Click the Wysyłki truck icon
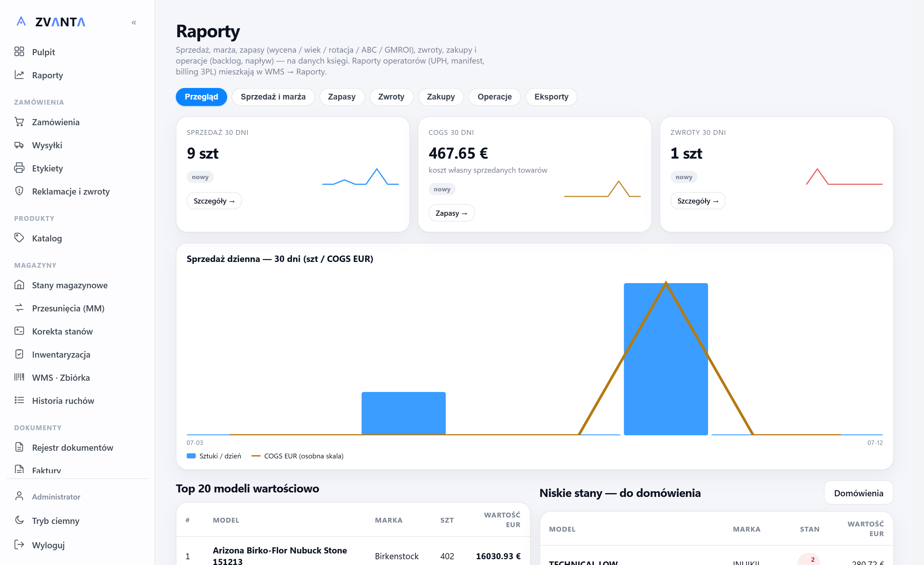Viewport: 924px width, 565px height. coord(19,145)
